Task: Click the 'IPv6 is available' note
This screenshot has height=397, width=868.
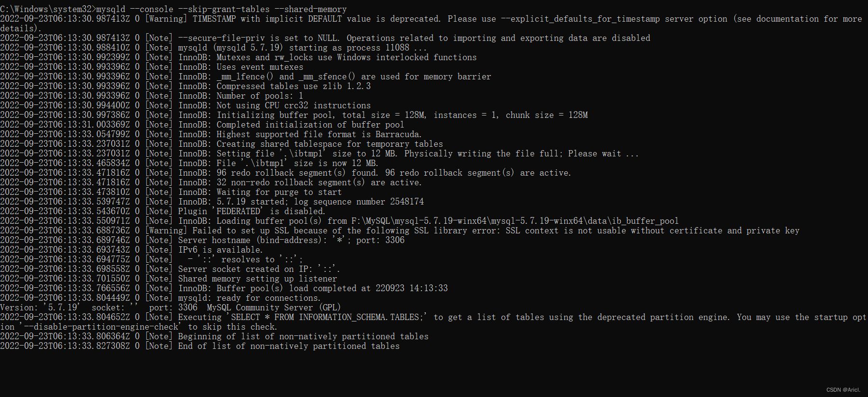Action: click(221, 250)
